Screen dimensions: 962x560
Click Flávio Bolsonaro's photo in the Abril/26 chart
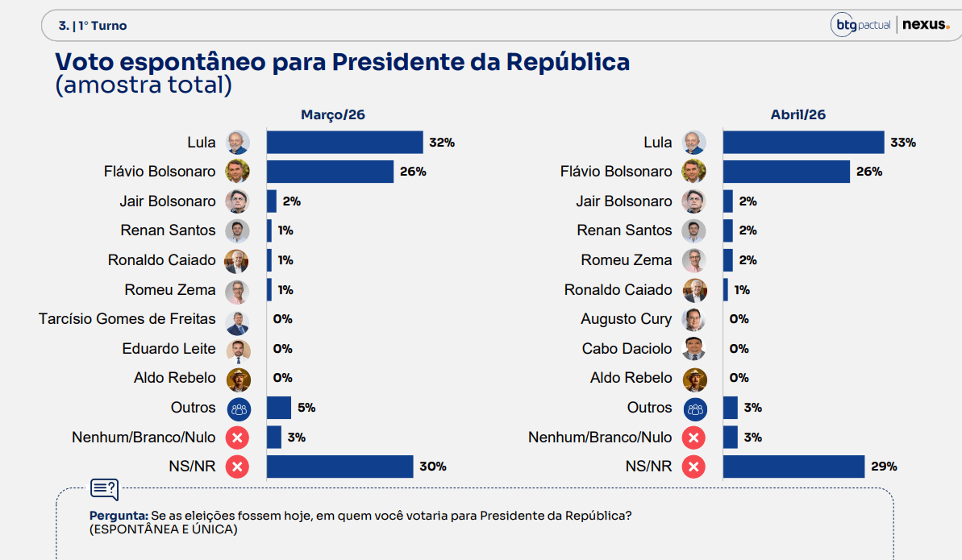click(694, 172)
